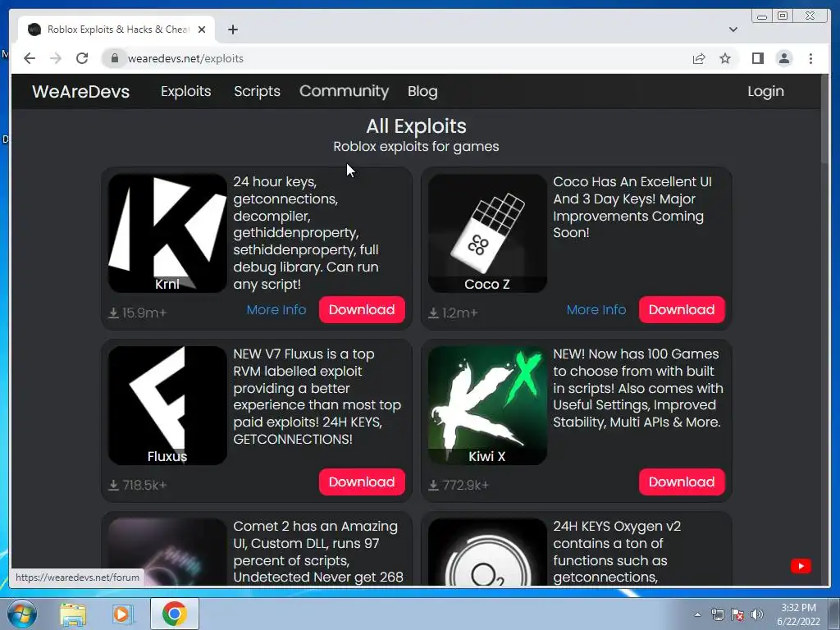Viewport: 840px width, 630px height.
Task: Open the Blog nav item
Action: click(422, 92)
